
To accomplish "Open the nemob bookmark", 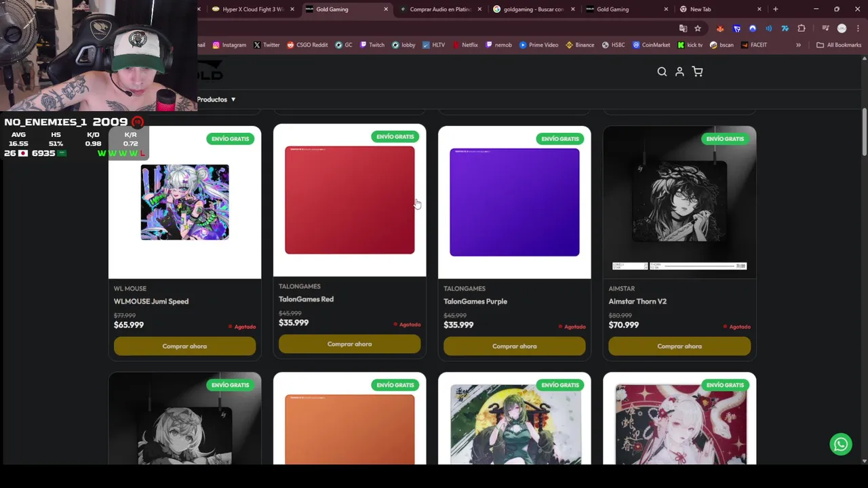I will click(x=498, y=45).
